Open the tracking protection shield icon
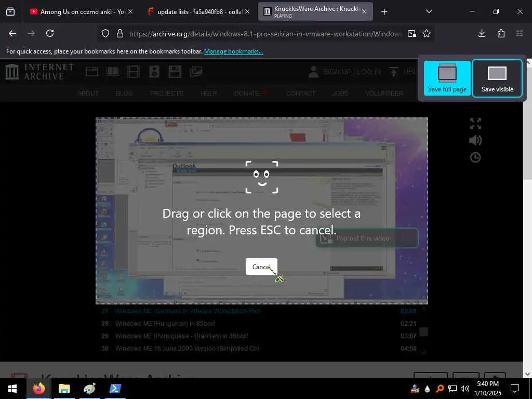The width and height of the screenshot is (532, 399). tap(105, 34)
